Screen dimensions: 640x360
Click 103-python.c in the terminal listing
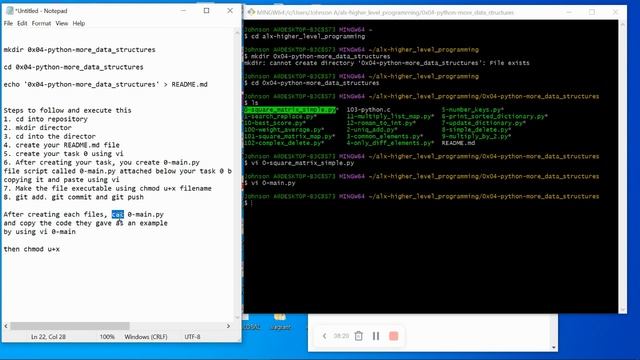click(369, 110)
